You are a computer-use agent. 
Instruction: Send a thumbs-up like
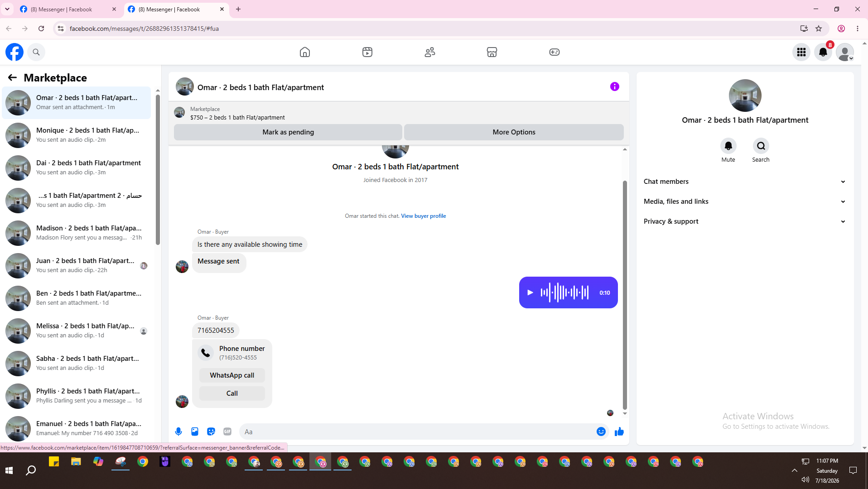(619, 432)
